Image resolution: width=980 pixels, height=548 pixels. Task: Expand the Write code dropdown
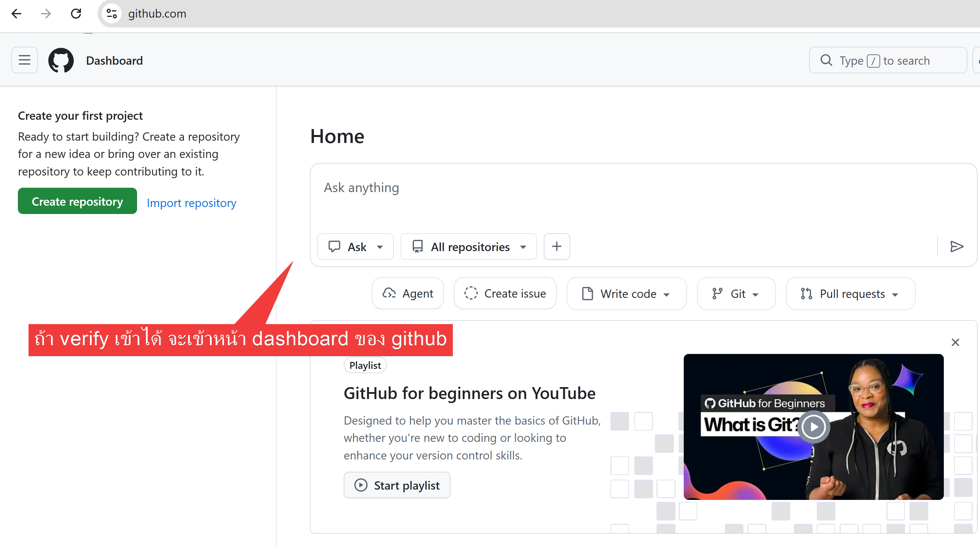[626, 294]
